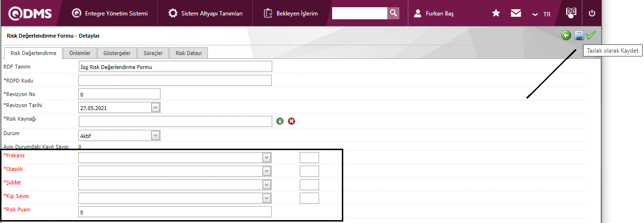Click the small value box beside Şiddet
644x223 pixels.
pos(309,184)
